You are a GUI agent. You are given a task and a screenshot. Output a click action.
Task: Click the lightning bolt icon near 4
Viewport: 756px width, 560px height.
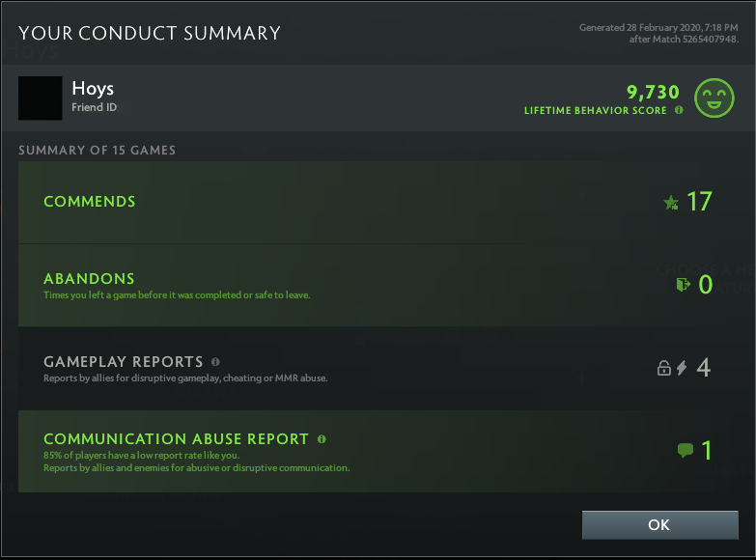(x=682, y=368)
